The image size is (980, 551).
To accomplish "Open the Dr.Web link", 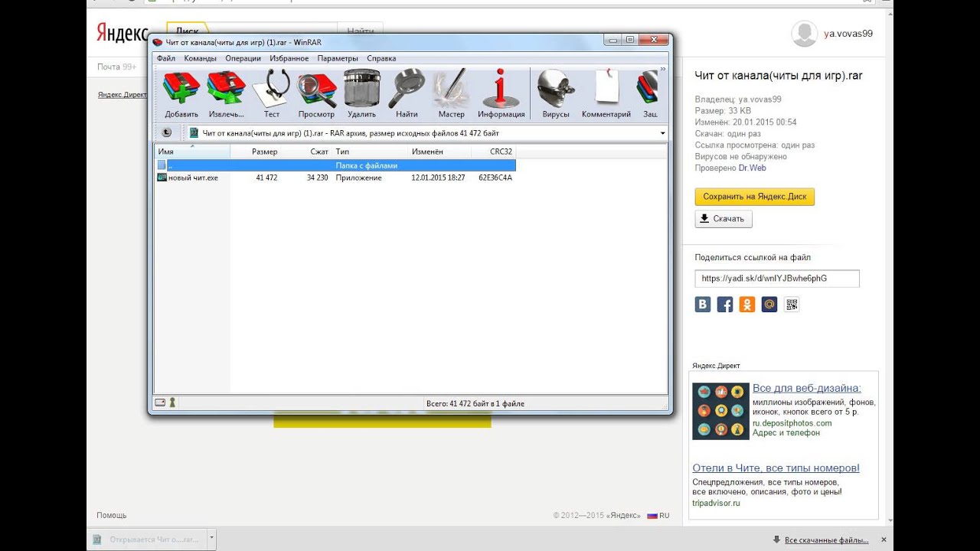I will tap(752, 168).
